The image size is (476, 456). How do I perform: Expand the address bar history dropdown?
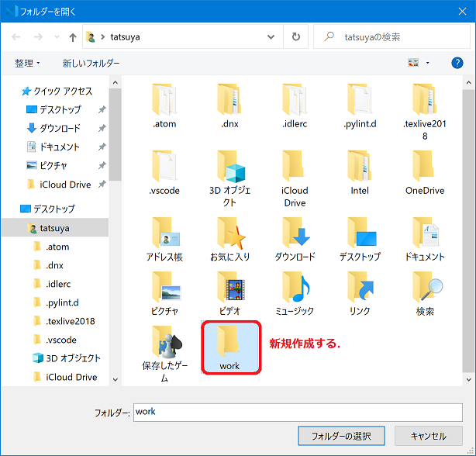point(270,36)
